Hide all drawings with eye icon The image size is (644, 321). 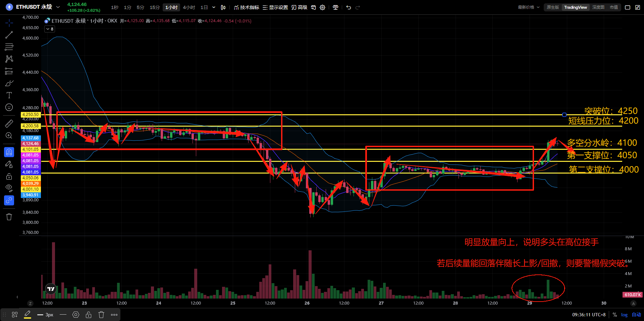point(9,188)
